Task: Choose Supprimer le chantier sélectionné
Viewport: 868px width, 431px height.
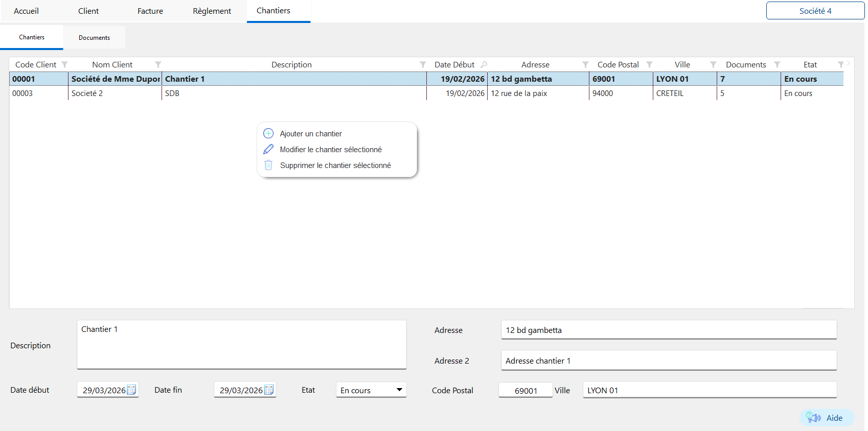Action: point(335,165)
